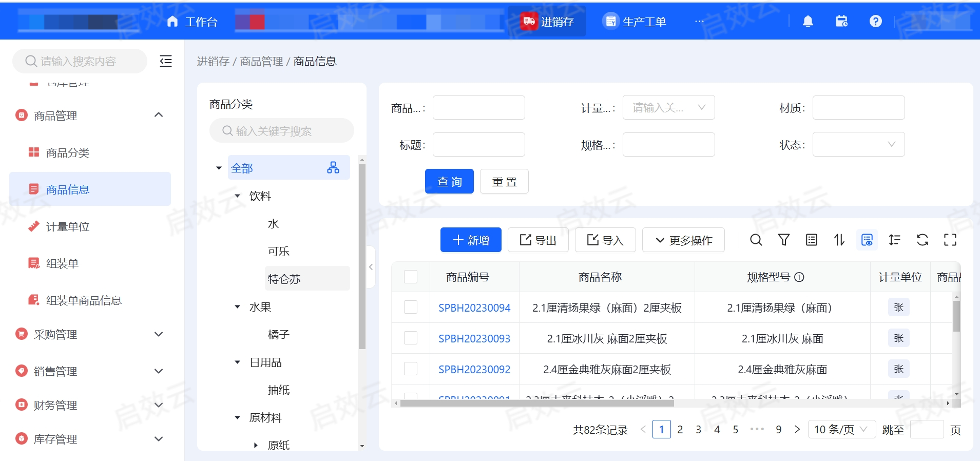The height and width of the screenshot is (461, 980).
Task: Enter fullscreen with the expand icon
Action: point(950,240)
